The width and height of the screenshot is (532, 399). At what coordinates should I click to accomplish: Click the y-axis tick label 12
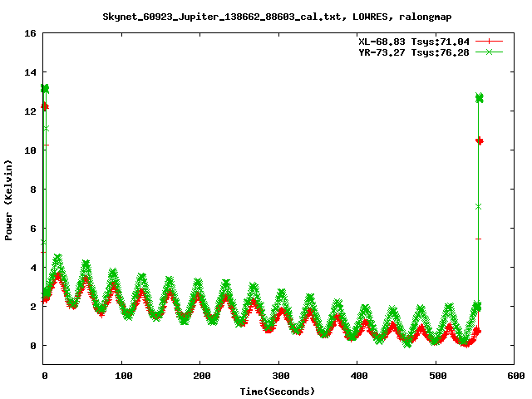click(30, 111)
